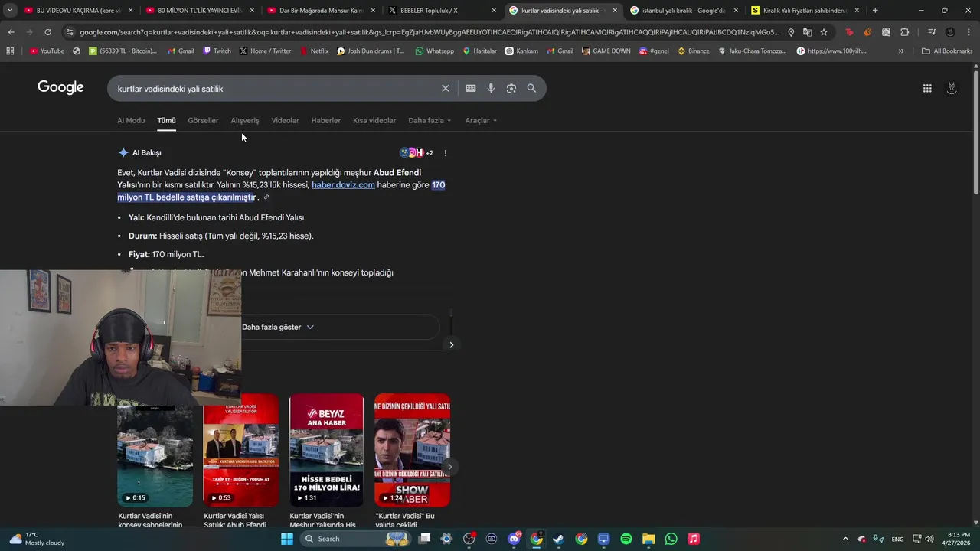Play the 0:15 Kurtlar Vadisi video thumbnail
The width and height of the screenshot is (980, 551).
point(155,450)
